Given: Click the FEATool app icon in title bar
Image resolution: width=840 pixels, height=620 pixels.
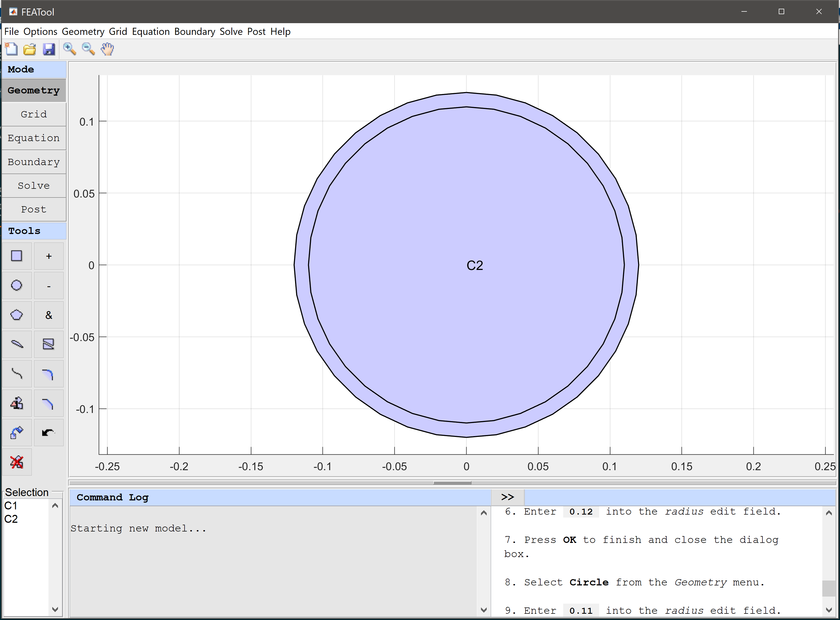Looking at the screenshot, I should click(x=13, y=12).
